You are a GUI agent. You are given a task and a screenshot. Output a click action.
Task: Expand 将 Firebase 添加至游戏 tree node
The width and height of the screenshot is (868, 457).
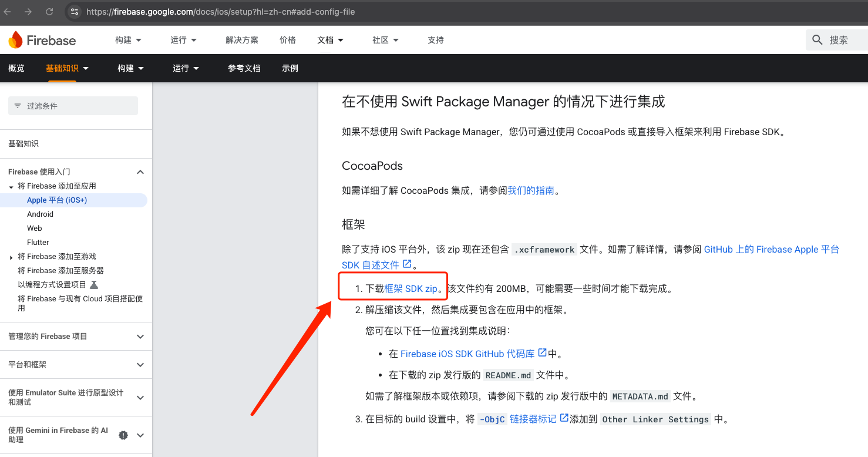click(x=11, y=257)
